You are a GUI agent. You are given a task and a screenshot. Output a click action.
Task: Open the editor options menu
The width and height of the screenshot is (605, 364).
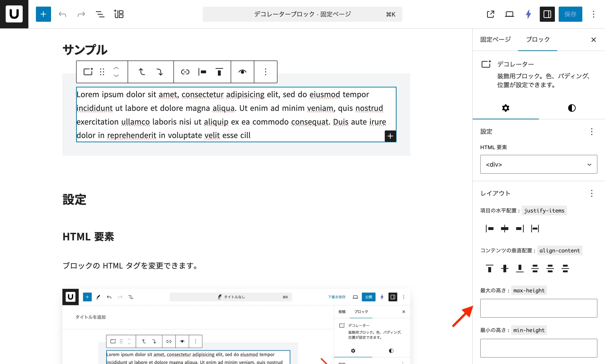(x=593, y=14)
